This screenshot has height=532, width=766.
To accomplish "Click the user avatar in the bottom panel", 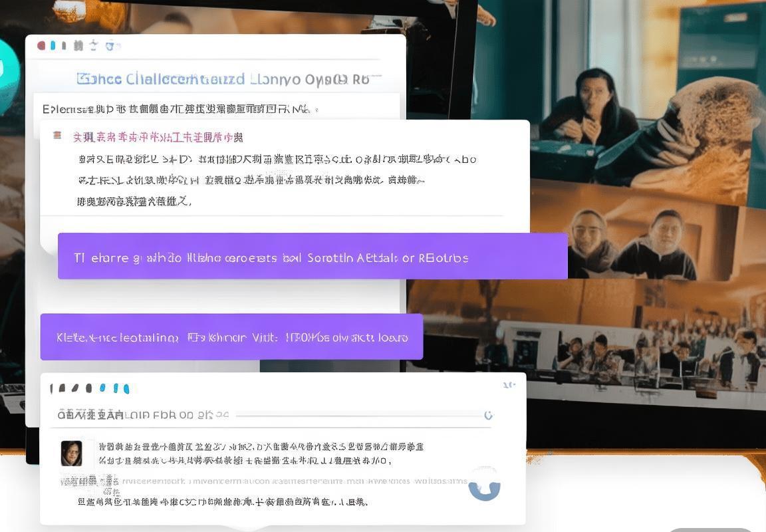I will 71,453.
